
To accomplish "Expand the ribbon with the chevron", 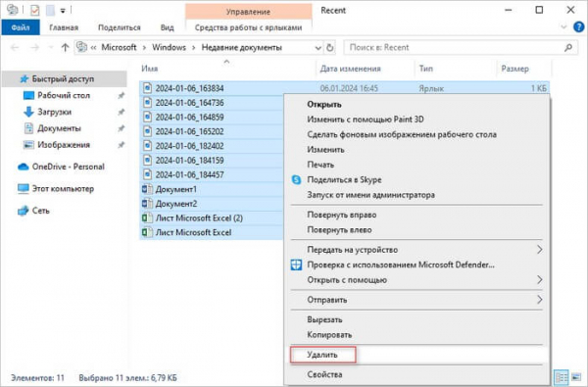I will click(563, 27).
